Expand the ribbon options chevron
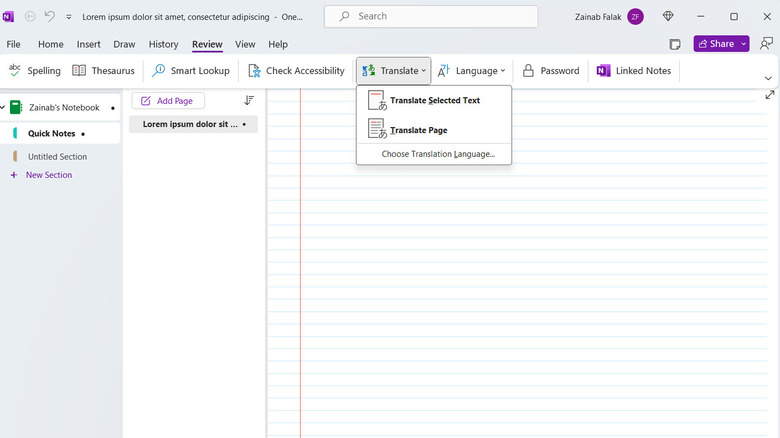 pyautogui.click(x=768, y=78)
